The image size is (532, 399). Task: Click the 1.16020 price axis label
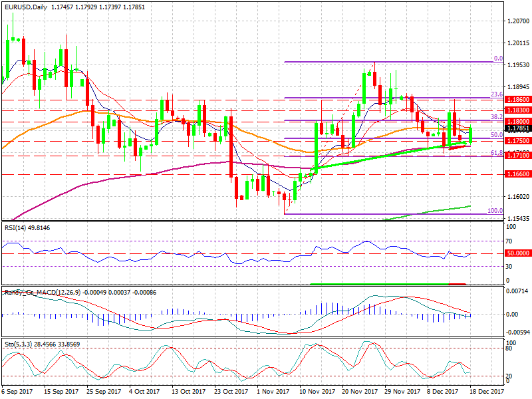(518, 196)
